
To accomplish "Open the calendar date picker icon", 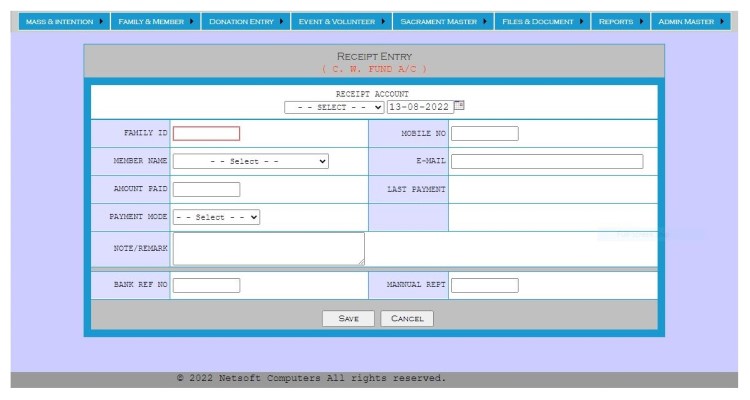I will pyautogui.click(x=460, y=105).
